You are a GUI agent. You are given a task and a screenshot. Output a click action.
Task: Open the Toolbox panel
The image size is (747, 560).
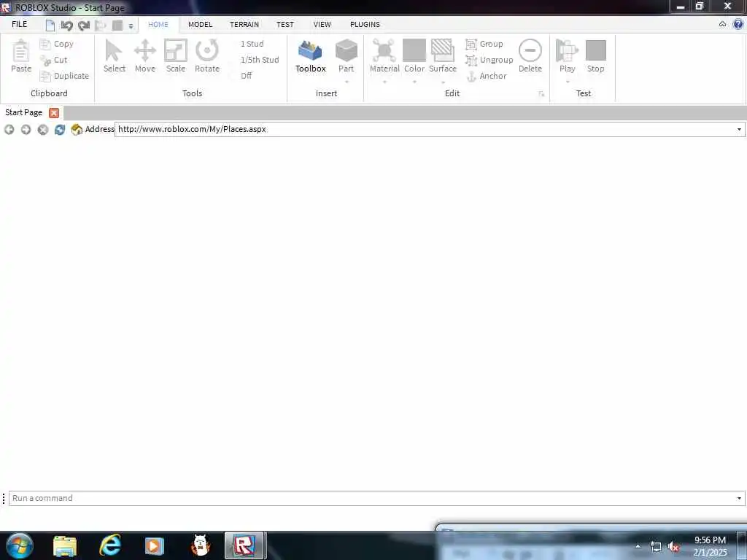[x=310, y=56]
